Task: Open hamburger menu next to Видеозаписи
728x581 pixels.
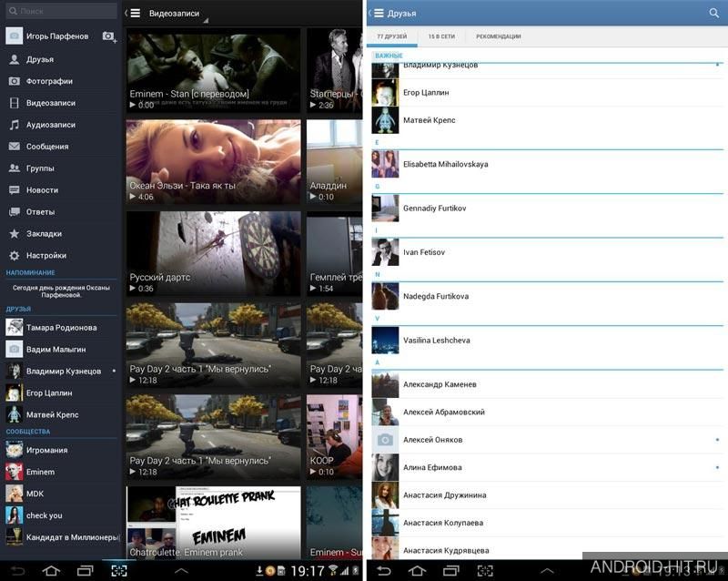Action: point(135,13)
